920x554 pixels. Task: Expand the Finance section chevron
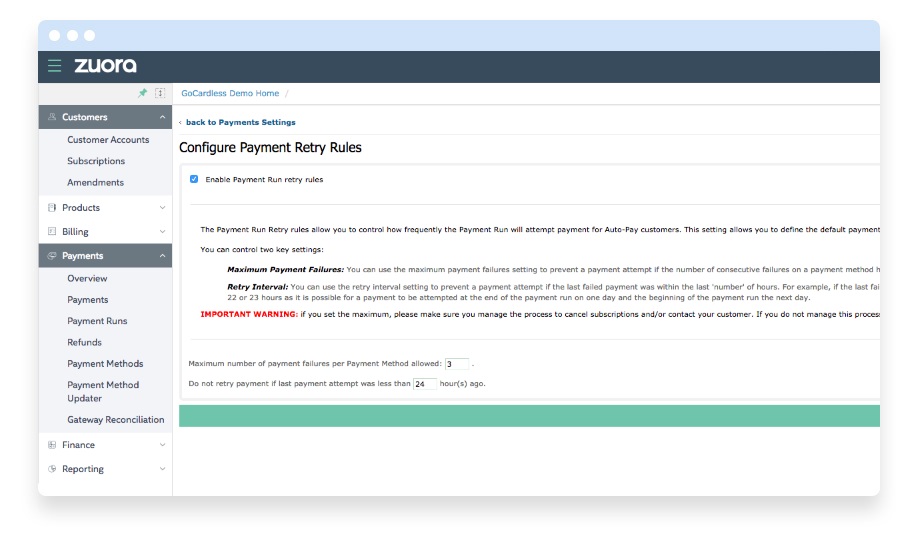coord(162,445)
